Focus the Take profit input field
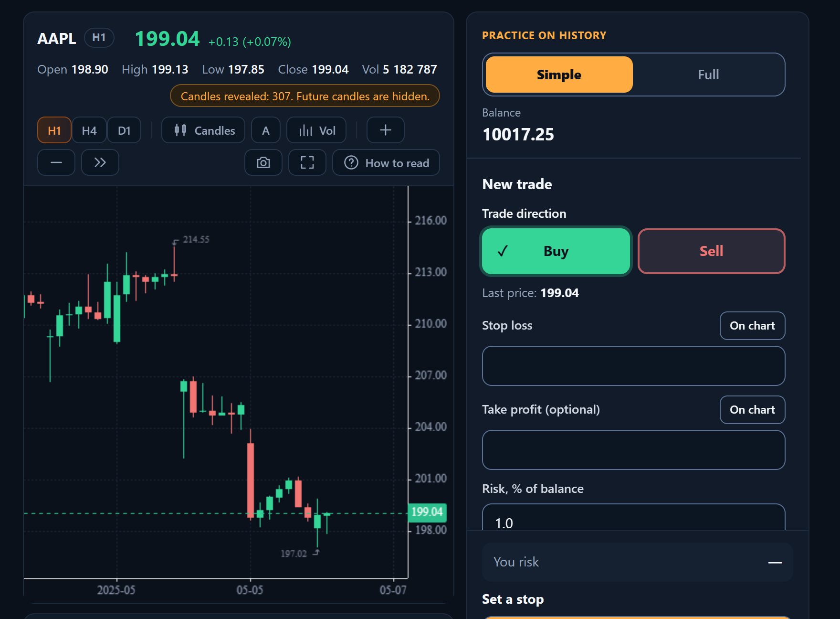 tap(634, 450)
